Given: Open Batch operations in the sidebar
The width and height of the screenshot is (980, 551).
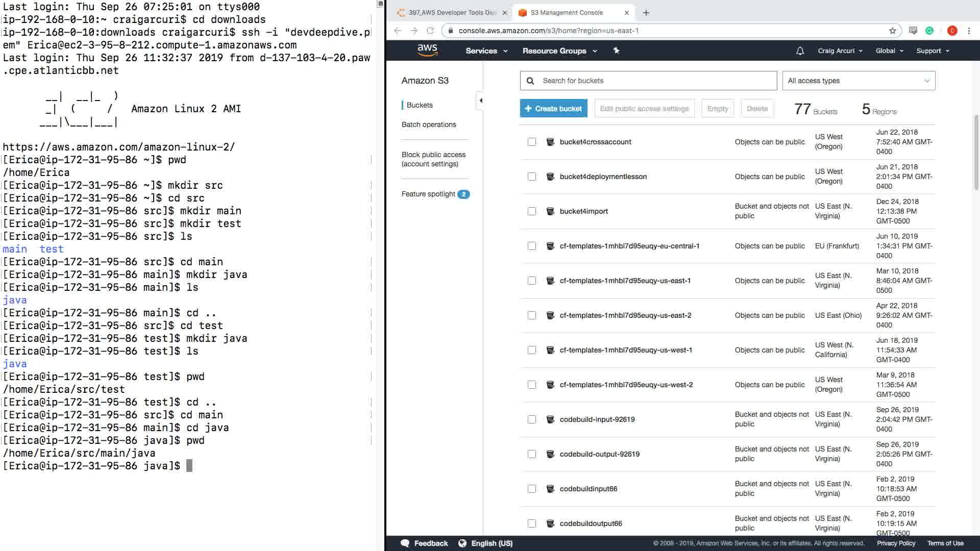Looking at the screenshot, I should pos(429,124).
